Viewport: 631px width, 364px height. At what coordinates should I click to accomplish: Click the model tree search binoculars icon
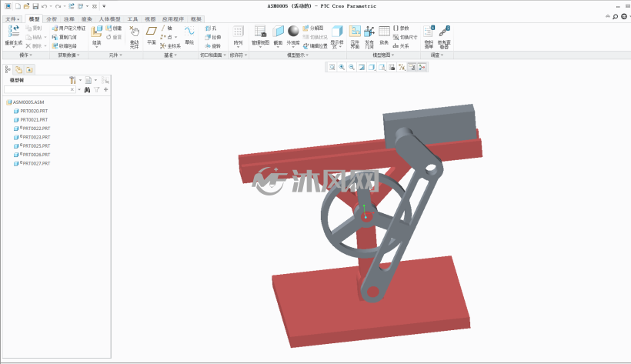click(87, 90)
